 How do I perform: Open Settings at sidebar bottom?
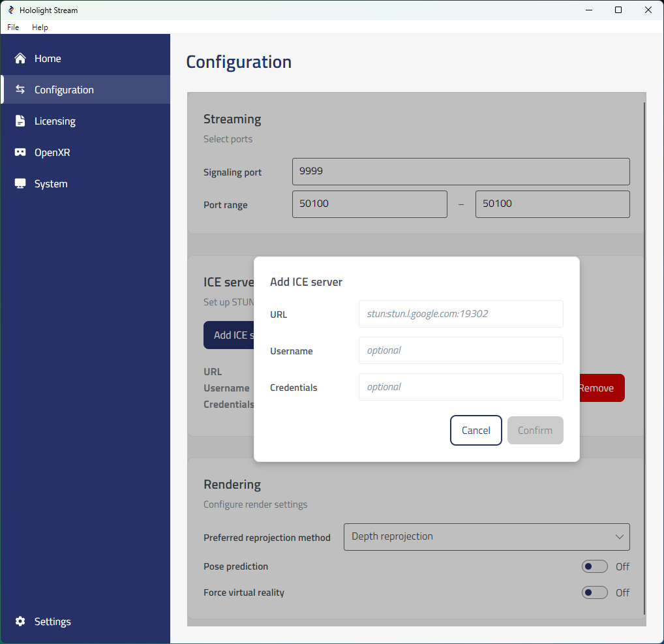point(86,621)
